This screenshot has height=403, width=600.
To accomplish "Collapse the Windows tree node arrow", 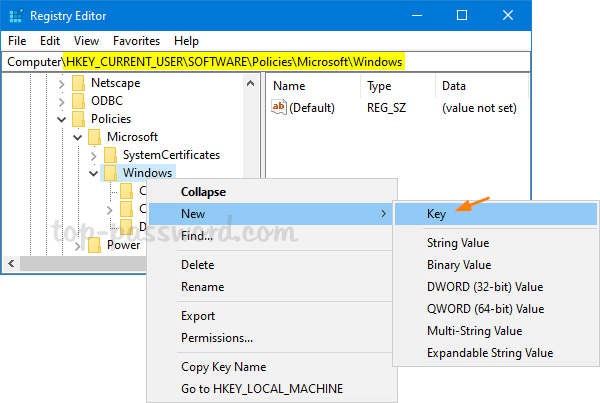I will [94, 173].
